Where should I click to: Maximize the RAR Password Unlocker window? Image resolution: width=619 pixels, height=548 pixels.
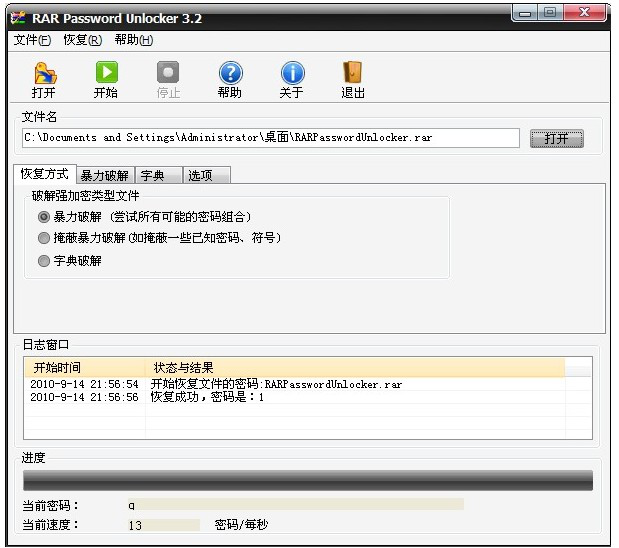pyautogui.click(x=550, y=13)
